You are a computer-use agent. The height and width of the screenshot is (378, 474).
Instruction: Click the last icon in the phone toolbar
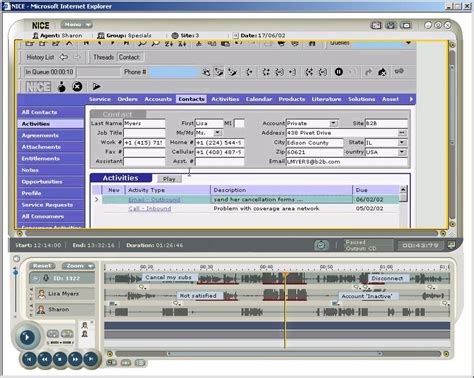tap(399, 71)
